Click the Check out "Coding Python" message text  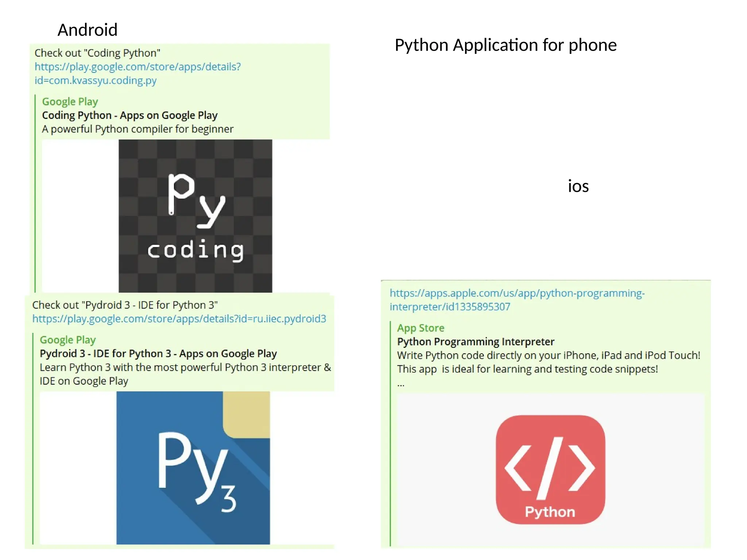[97, 53]
